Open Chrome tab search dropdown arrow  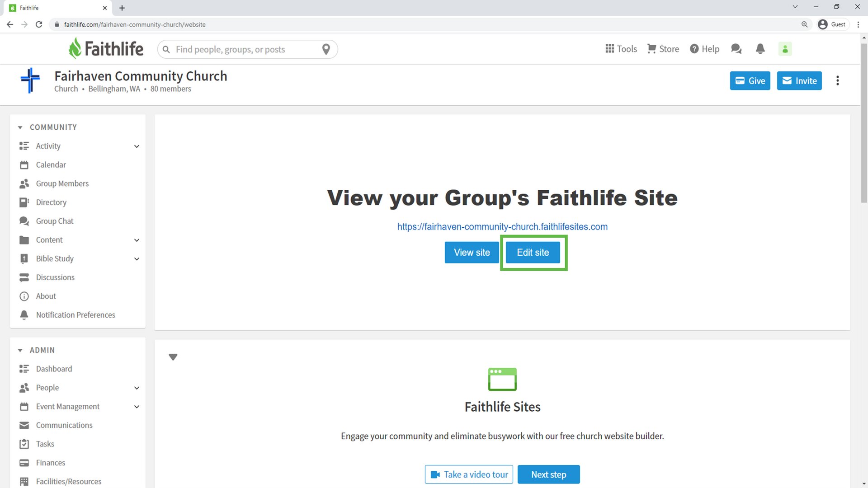pos(795,7)
